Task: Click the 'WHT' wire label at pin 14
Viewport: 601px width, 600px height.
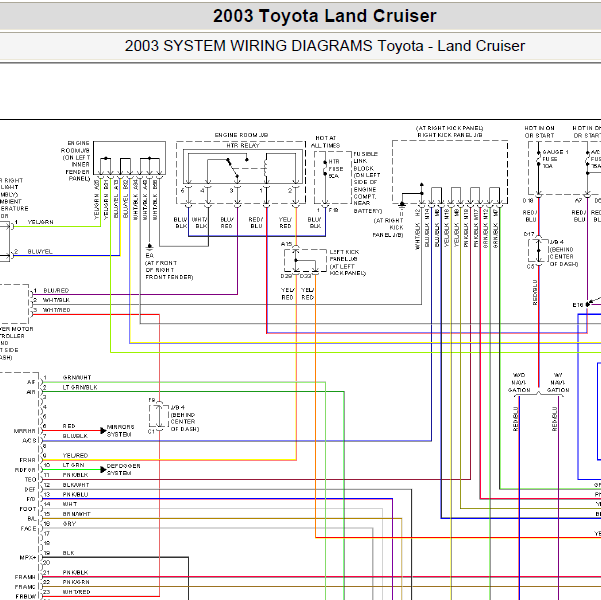Action: click(x=70, y=504)
